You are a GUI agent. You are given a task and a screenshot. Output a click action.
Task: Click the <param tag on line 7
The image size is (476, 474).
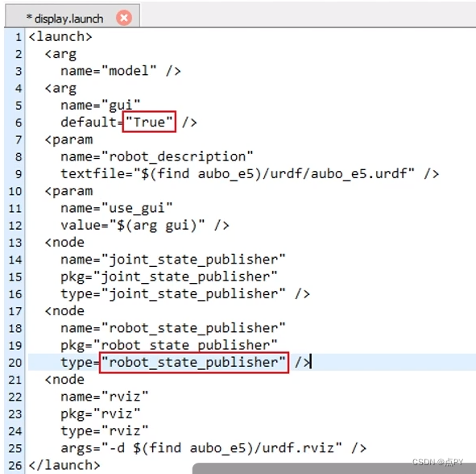pos(68,139)
